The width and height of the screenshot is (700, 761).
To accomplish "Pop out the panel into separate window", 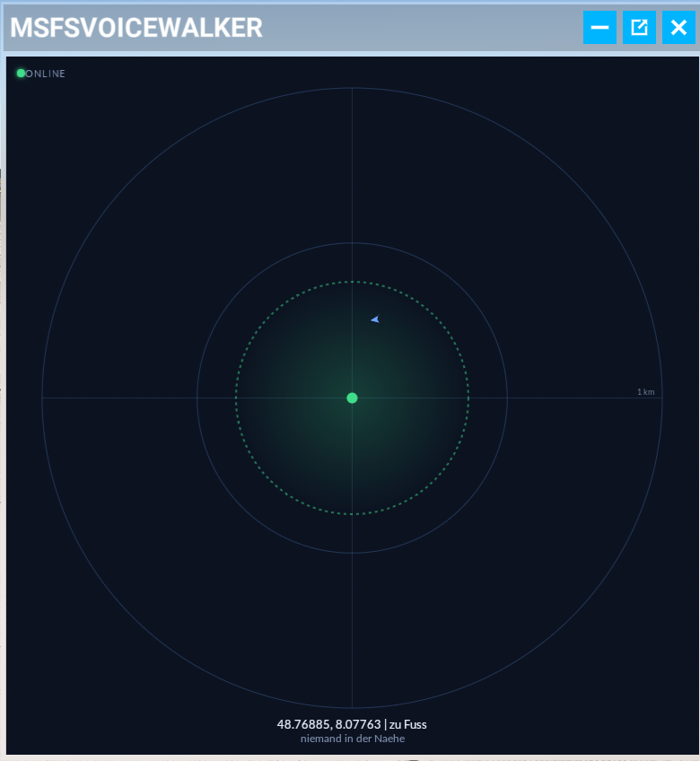I will [639, 28].
